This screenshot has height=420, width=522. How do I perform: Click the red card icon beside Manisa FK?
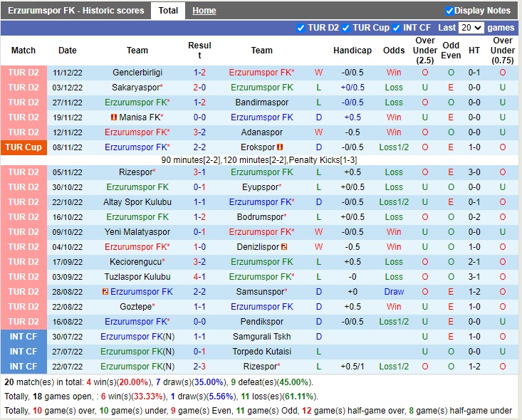tap(114, 117)
